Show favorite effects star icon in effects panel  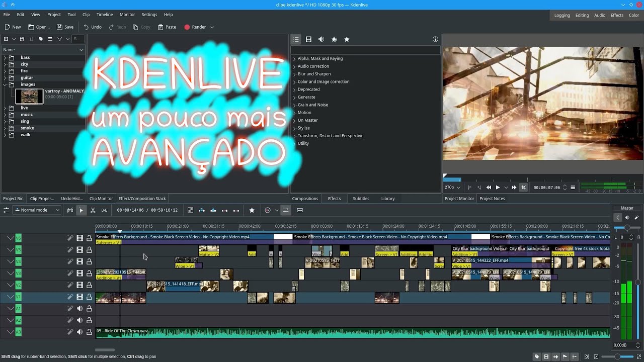point(347,39)
